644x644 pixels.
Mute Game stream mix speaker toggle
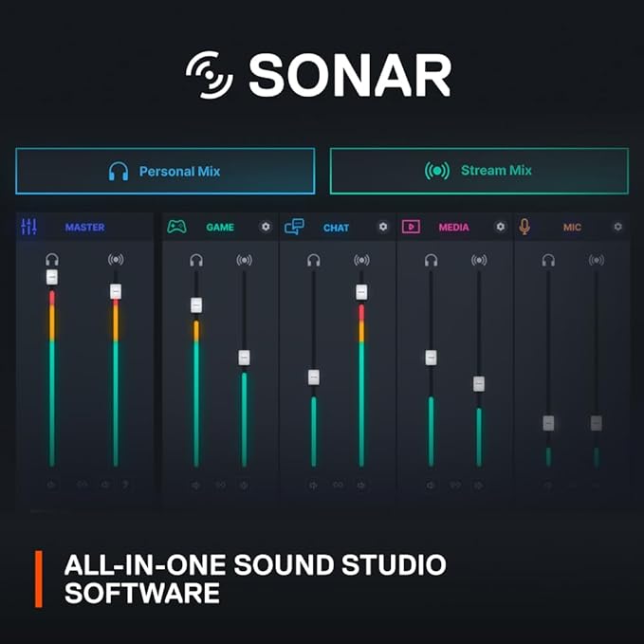[x=244, y=486]
